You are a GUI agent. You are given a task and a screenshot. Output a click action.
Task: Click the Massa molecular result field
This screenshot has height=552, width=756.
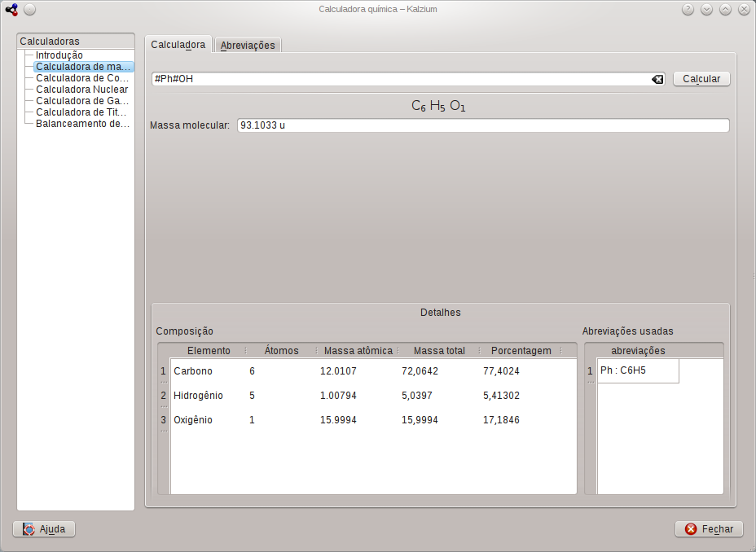482,125
